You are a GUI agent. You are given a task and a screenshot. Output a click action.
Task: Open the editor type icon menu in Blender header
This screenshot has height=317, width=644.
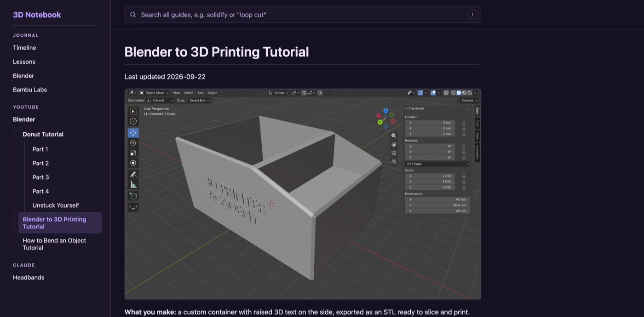132,93
